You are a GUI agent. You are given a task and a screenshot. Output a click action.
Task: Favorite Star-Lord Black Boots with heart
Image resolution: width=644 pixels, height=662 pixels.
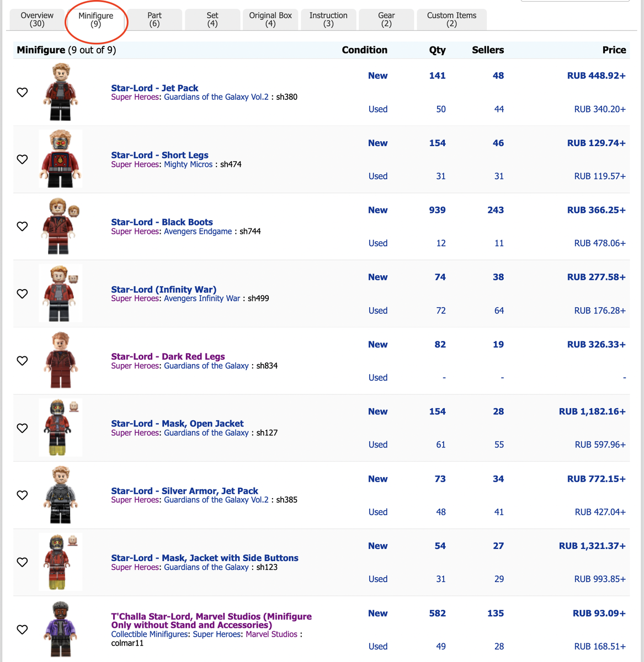click(22, 226)
